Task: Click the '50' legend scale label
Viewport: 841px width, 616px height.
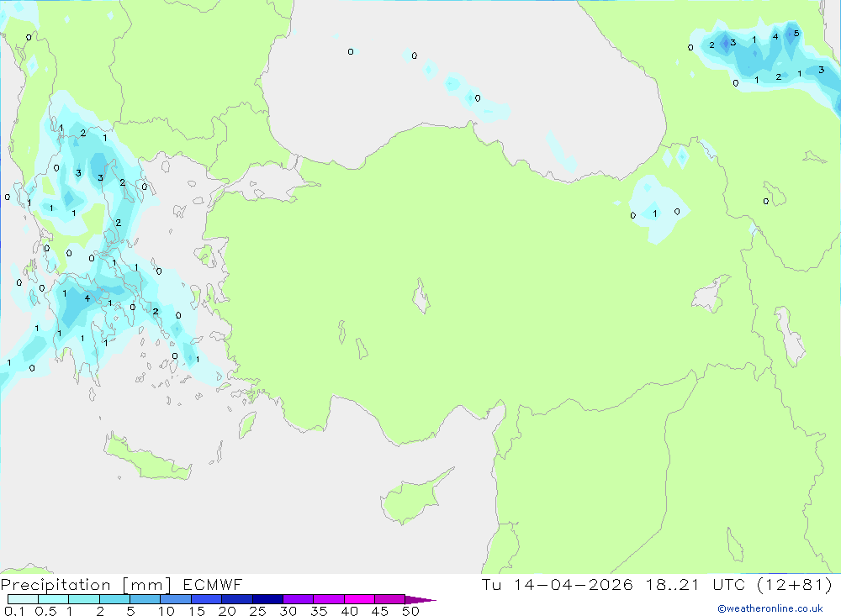Action: 411,611
